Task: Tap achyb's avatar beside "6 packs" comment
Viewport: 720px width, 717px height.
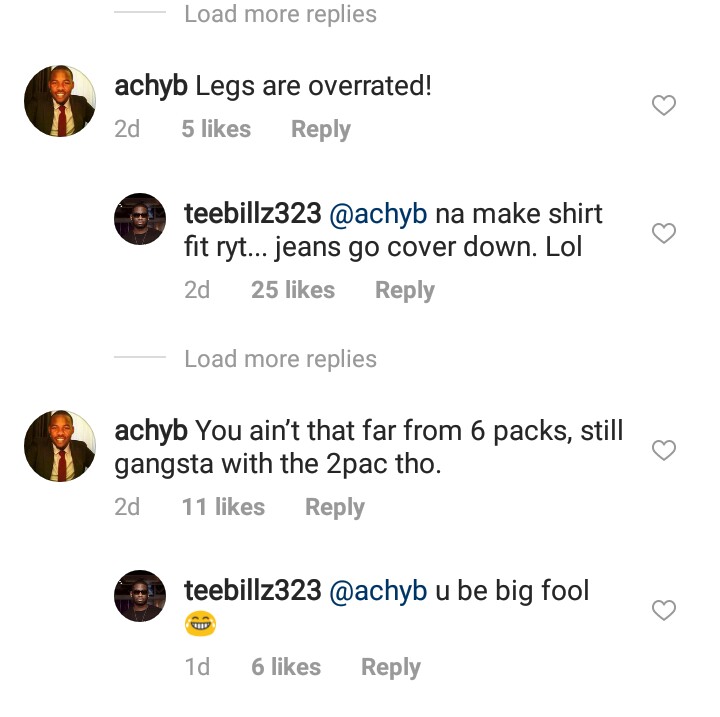Action: click(x=60, y=445)
